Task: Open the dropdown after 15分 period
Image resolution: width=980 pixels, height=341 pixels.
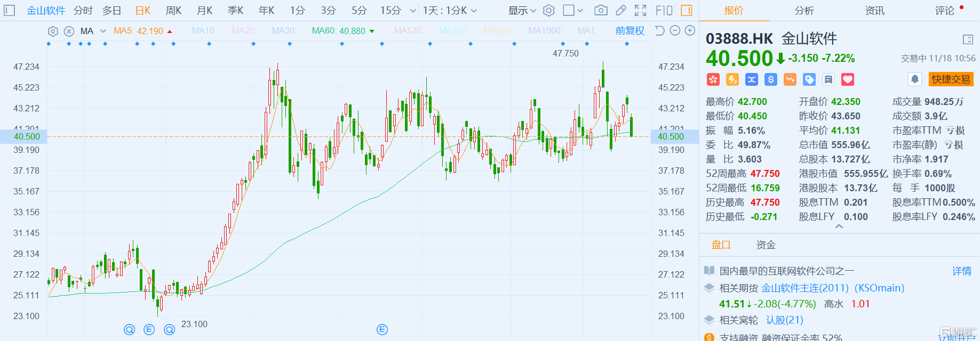Action: pyautogui.click(x=413, y=11)
